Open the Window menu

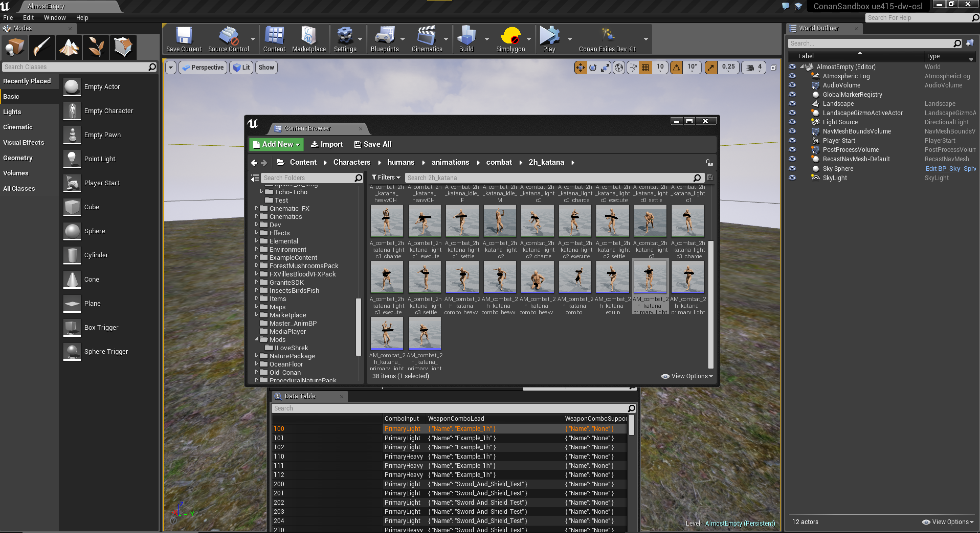coord(54,17)
